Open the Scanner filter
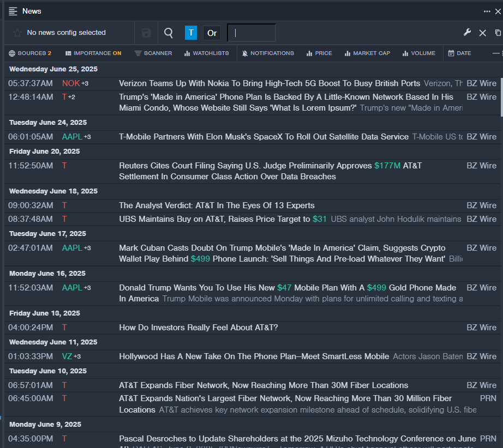The height and width of the screenshot is (448, 503). point(153,53)
